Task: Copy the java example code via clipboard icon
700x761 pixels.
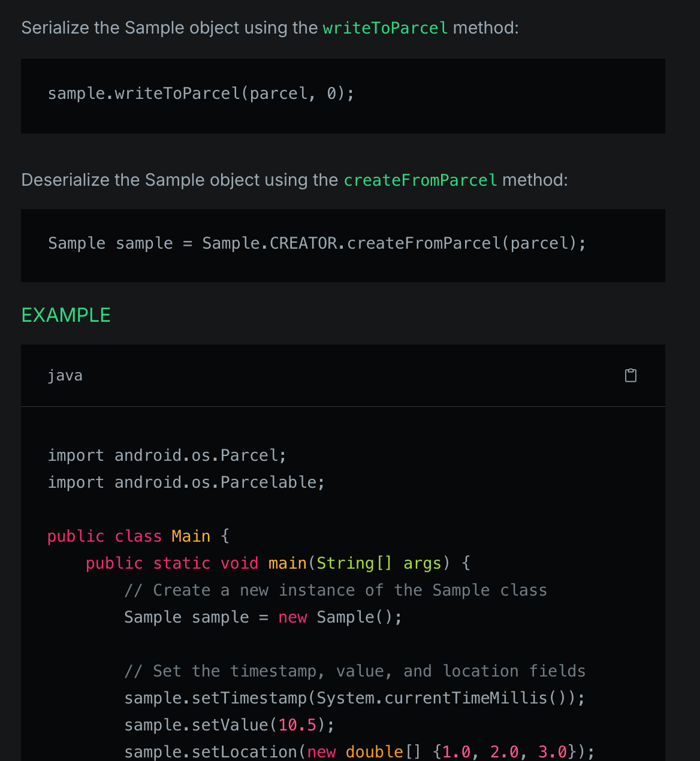Action: click(630, 376)
